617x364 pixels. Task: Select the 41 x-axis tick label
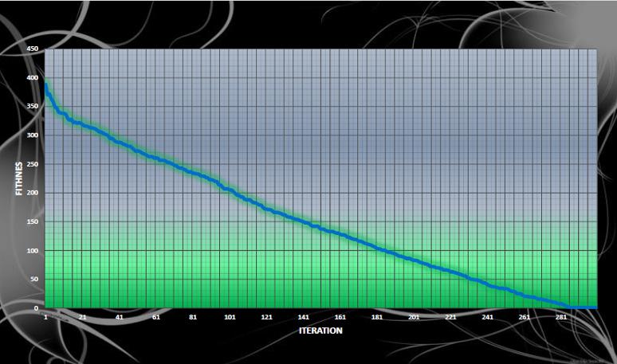(x=119, y=317)
